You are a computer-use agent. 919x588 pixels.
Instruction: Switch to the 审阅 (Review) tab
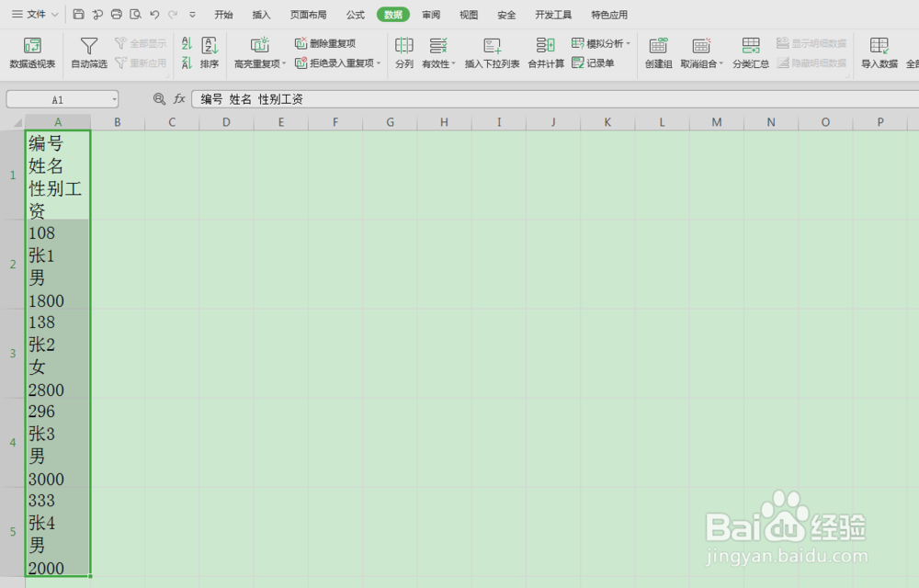431,15
